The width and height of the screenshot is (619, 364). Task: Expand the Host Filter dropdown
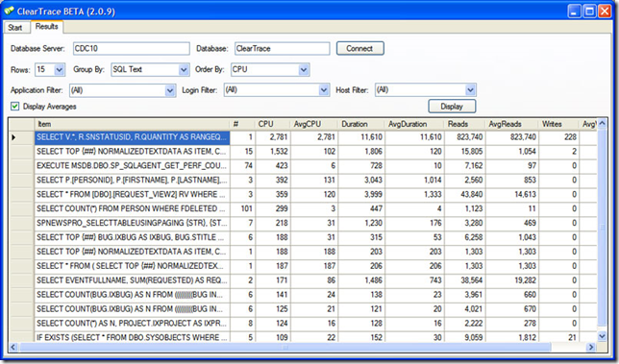470,90
